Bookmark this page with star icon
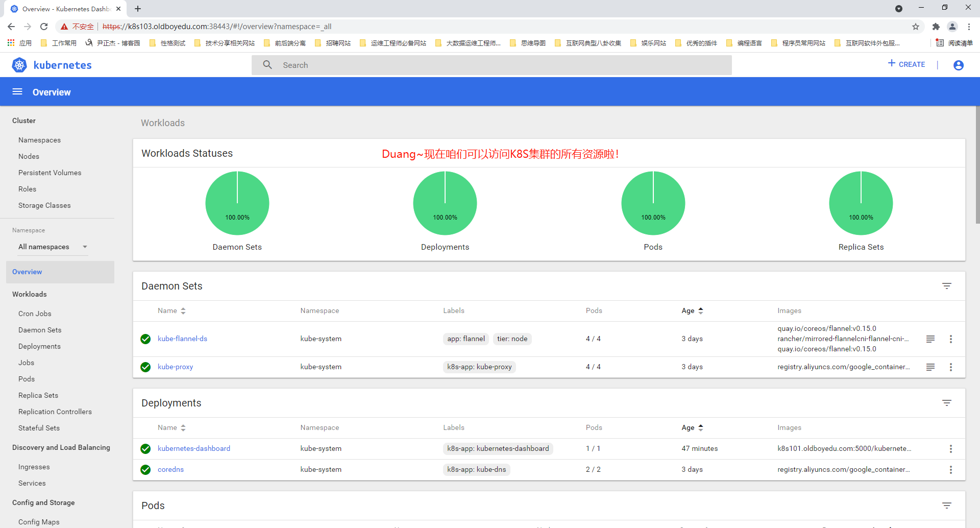This screenshot has height=528, width=980. [x=915, y=27]
